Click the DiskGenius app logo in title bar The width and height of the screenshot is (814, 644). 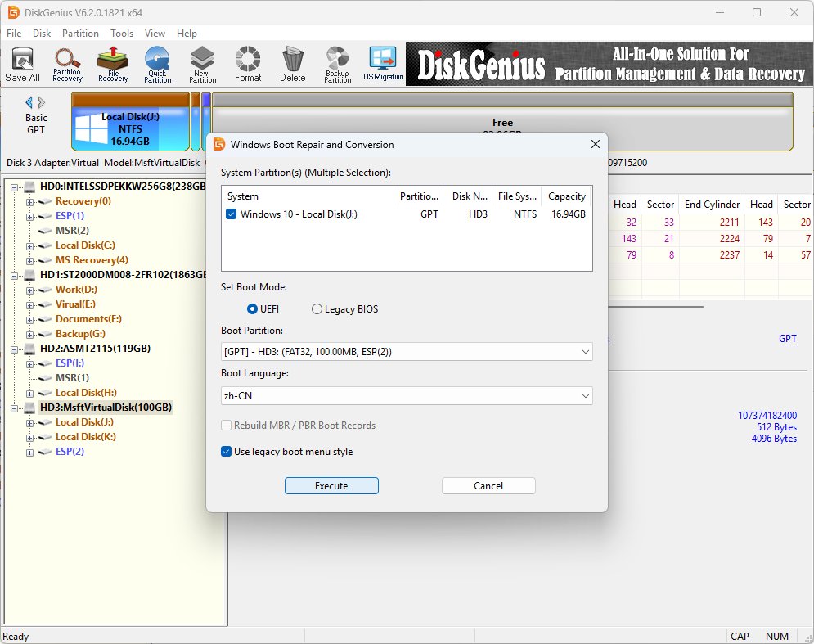pos(13,12)
